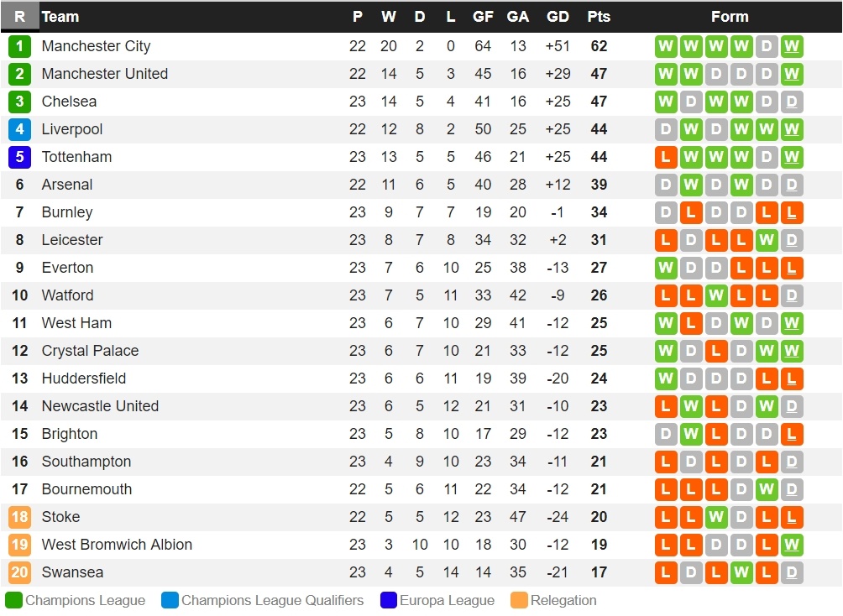The height and width of the screenshot is (616, 843).
Task: Click the R rank column header
Action: click(x=19, y=17)
